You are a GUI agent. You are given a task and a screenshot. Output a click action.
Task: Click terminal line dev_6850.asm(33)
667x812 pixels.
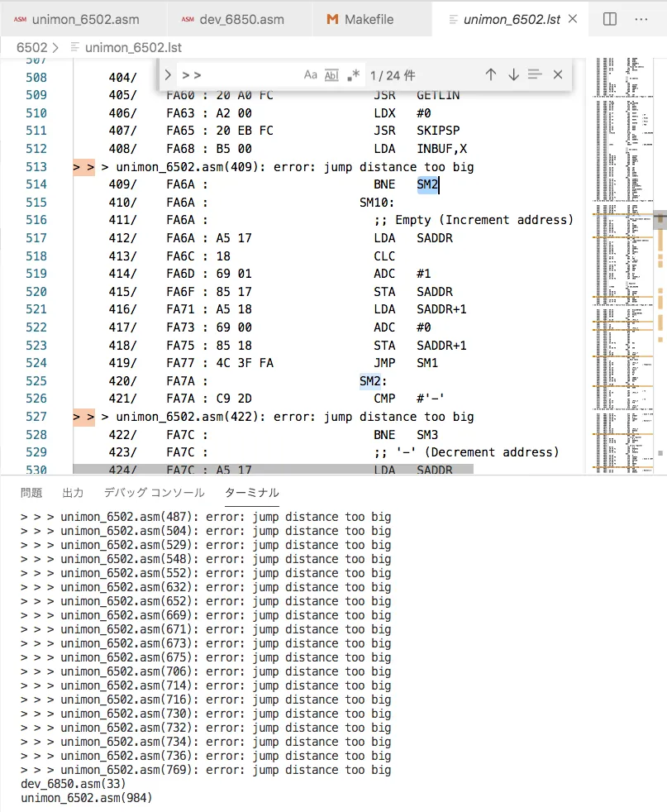pyautogui.click(x=73, y=784)
